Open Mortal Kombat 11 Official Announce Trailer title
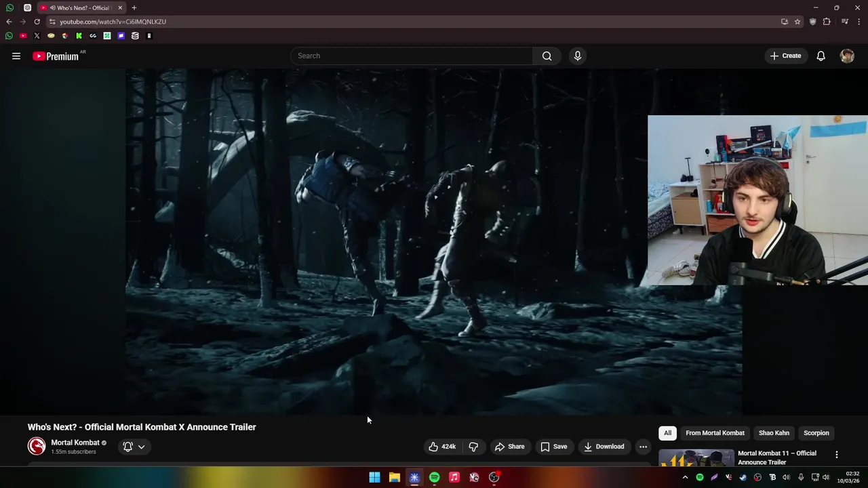This screenshot has width=868, height=488. (x=777, y=457)
